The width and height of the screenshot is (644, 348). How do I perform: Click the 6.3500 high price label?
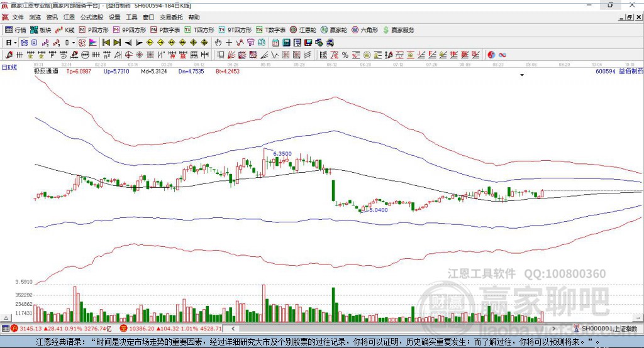[282, 154]
